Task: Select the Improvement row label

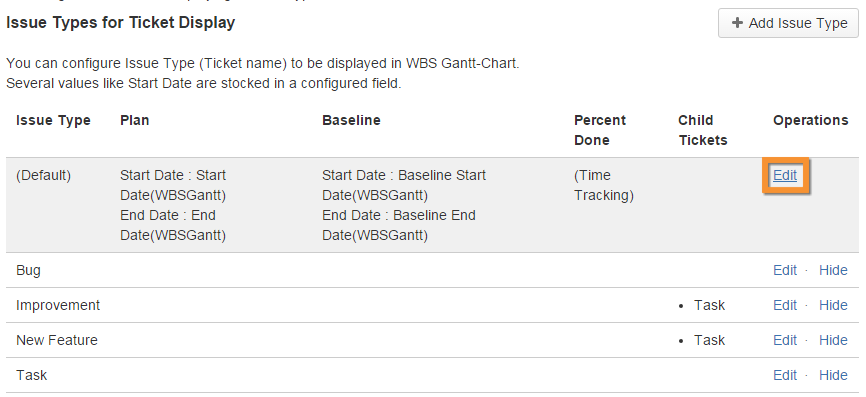Action: coord(58,305)
